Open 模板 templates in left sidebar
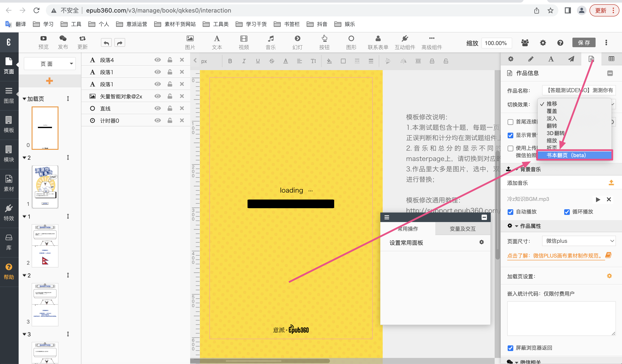The width and height of the screenshot is (622, 364). pos(9,124)
